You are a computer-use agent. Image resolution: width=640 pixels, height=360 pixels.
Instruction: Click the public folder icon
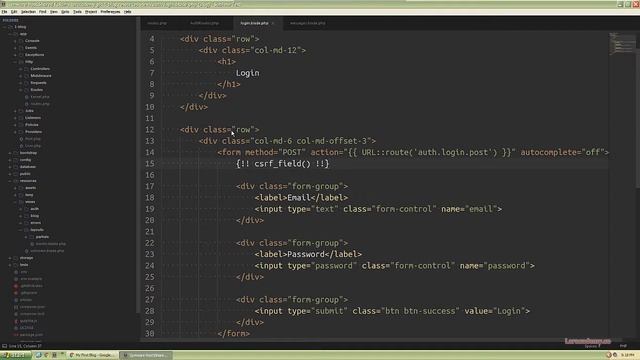pyautogui.click(x=16, y=174)
